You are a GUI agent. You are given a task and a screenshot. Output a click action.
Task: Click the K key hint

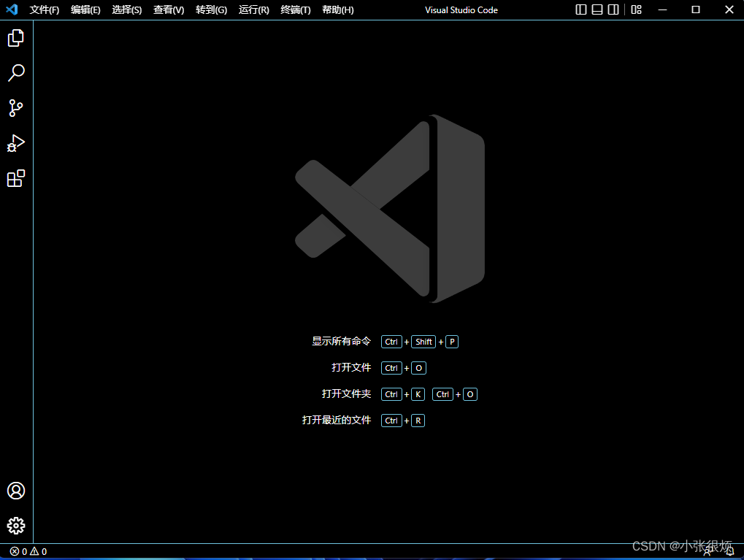(418, 394)
